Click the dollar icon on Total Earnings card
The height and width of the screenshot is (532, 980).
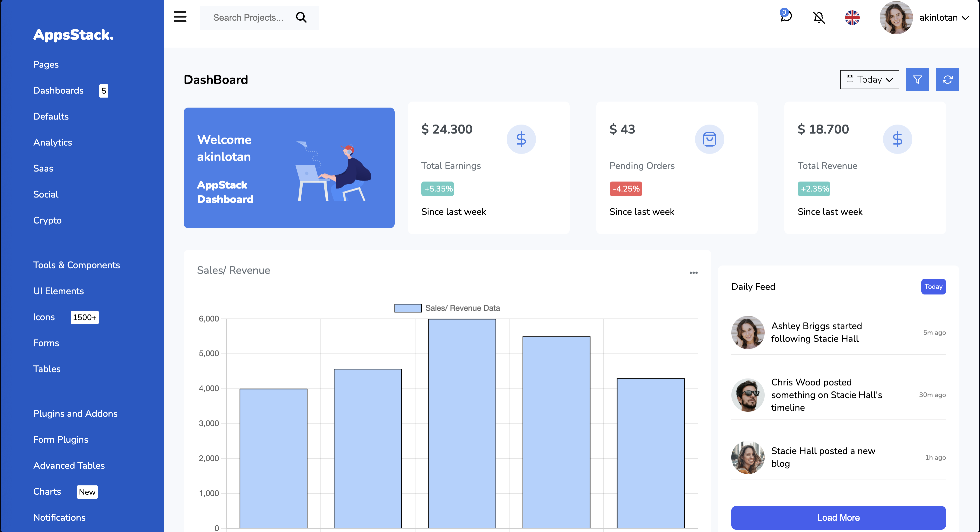tap(521, 139)
